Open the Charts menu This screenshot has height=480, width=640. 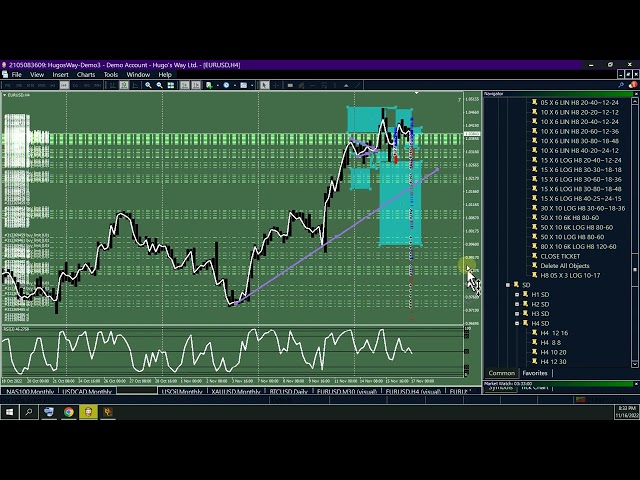86,74
